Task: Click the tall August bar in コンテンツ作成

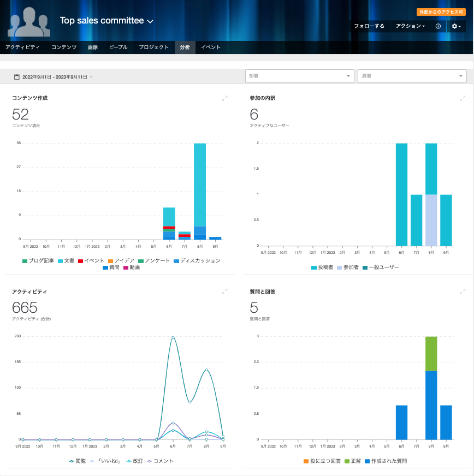Action: 200,186
